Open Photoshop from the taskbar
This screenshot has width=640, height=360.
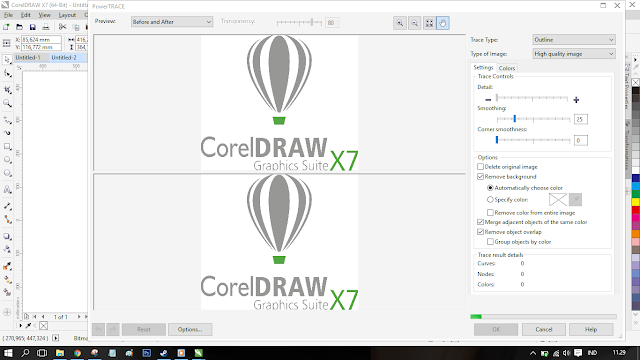[147, 353]
